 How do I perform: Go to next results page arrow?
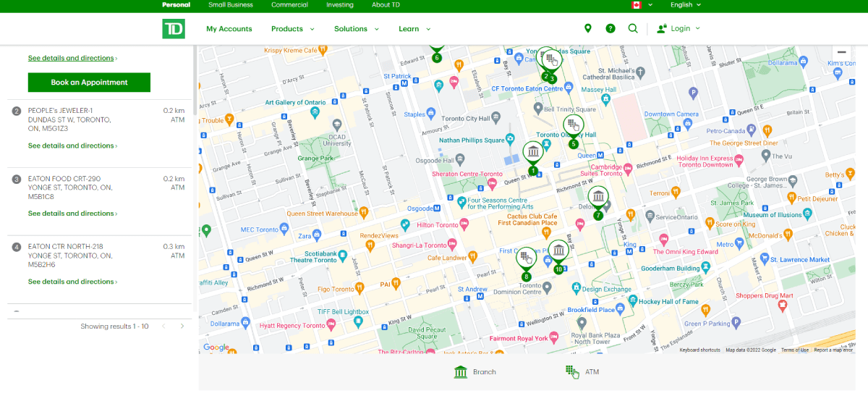pos(182,327)
